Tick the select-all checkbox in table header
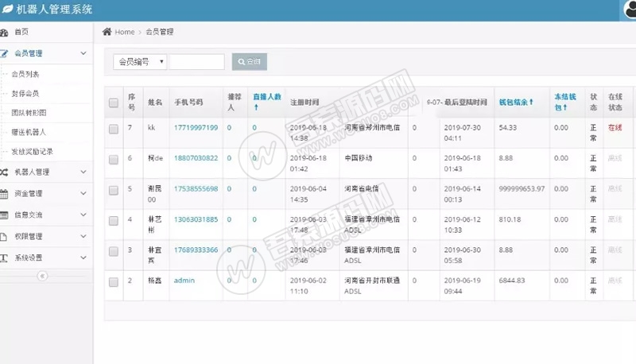This screenshot has height=364, width=636. (114, 103)
